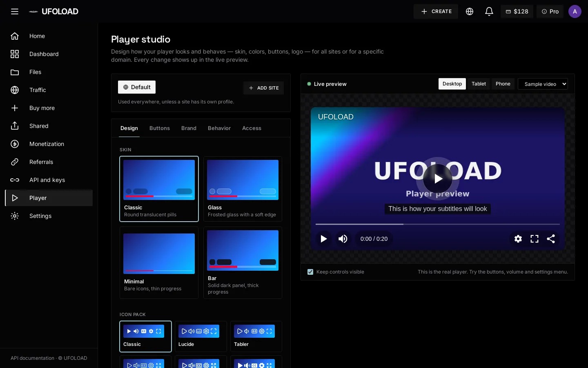Select Desktop preview mode
This screenshot has height=368, width=588.
(x=452, y=84)
